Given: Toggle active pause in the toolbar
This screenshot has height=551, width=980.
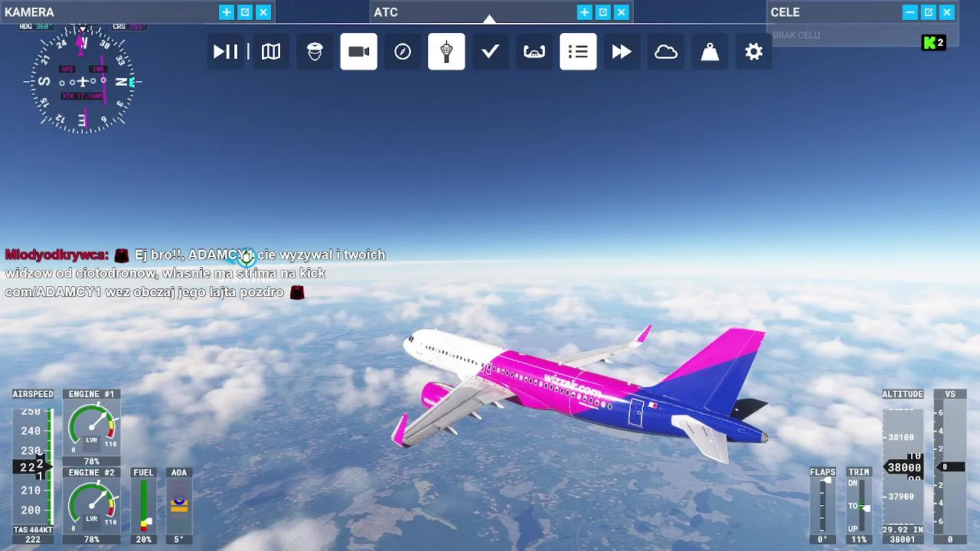Looking at the screenshot, I should [226, 51].
